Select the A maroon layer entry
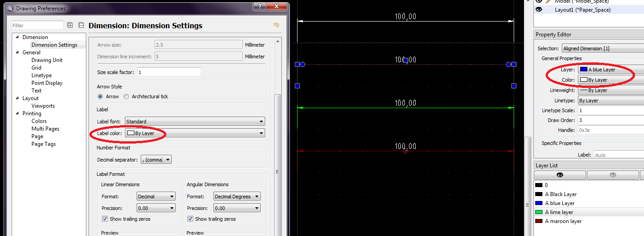 point(563,221)
